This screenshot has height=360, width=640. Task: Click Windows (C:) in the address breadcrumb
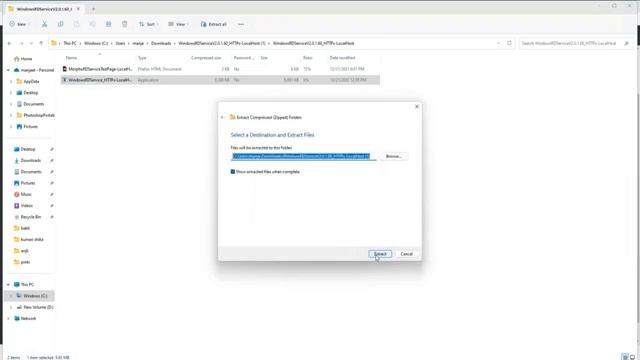pos(96,43)
